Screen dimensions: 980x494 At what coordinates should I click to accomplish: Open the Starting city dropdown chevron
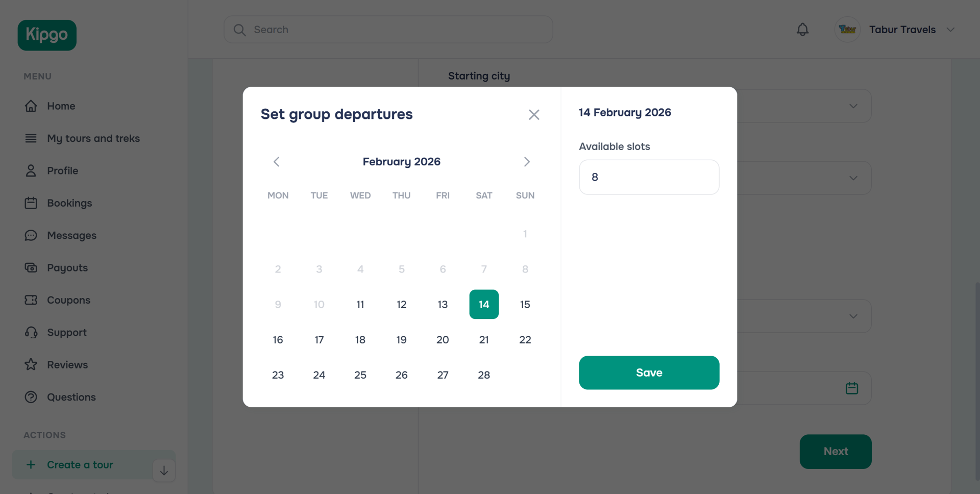point(853,106)
